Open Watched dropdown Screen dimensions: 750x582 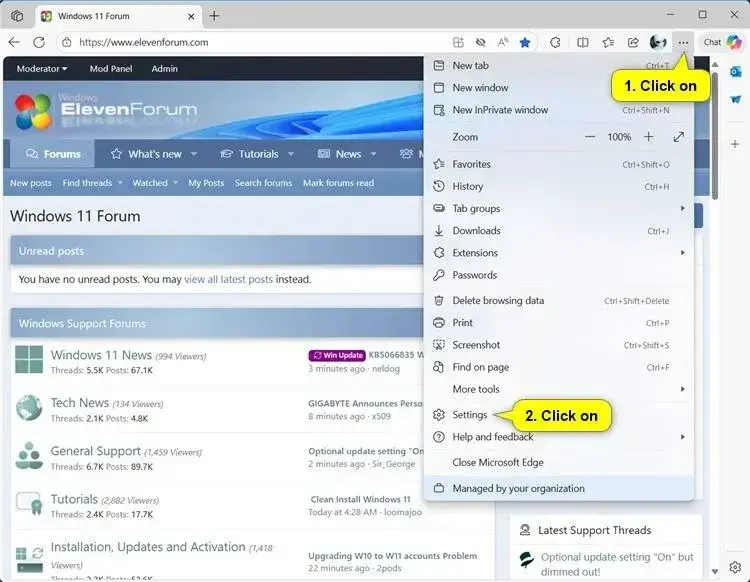[x=155, y=183]
